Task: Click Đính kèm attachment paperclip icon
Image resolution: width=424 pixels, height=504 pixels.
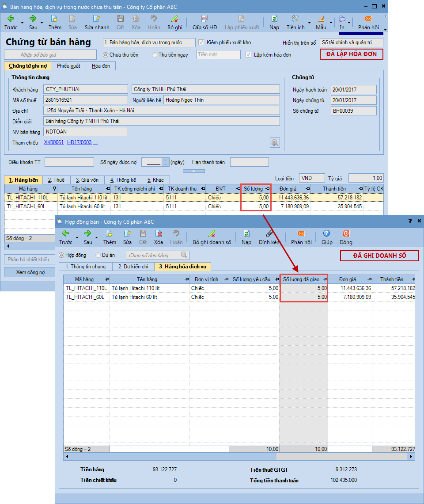Action: (x=269, y=234)
